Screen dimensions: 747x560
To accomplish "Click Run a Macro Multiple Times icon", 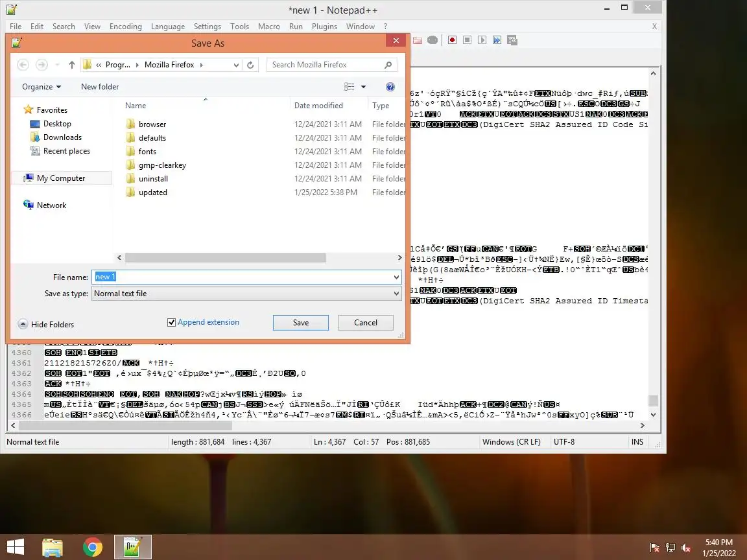I will click(497, 40).
